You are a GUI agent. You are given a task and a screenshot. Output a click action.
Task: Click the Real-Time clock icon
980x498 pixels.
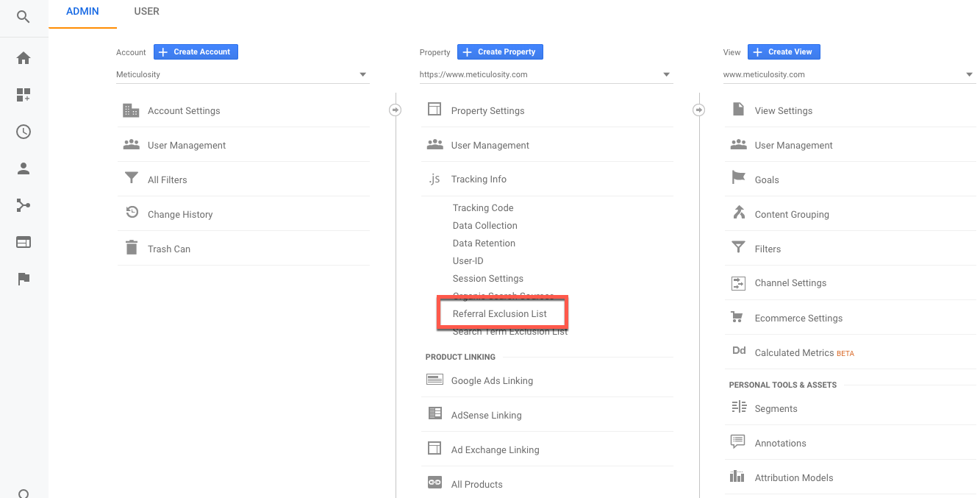[22, 131]
